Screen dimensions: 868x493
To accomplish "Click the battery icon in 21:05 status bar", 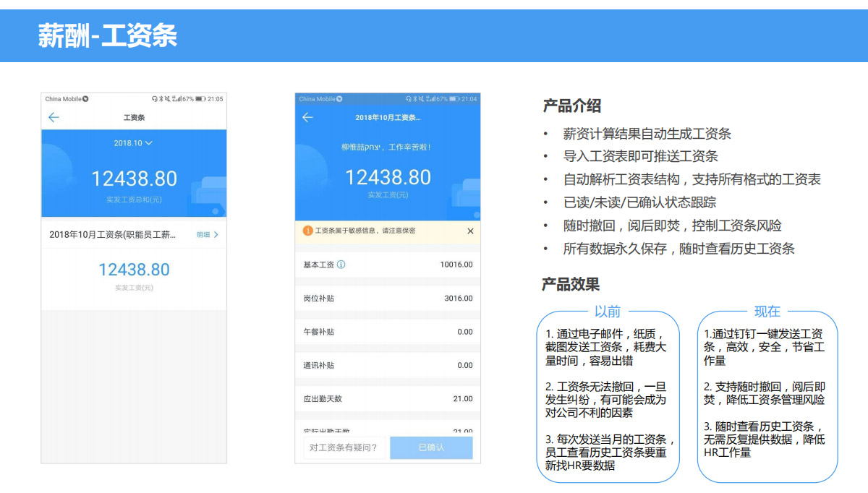I will click(x=200, y=99).
